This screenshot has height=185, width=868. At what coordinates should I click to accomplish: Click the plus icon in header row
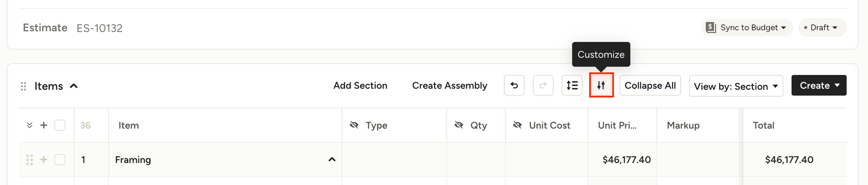tap(44, 125)
